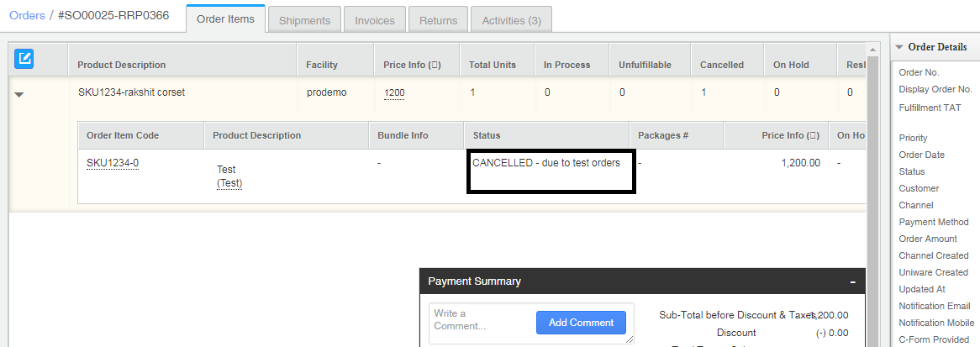Image resolution: width=980 pixels, height=347 pixels.
Task: View the Activities (3) tab
Action: [511, 18]
